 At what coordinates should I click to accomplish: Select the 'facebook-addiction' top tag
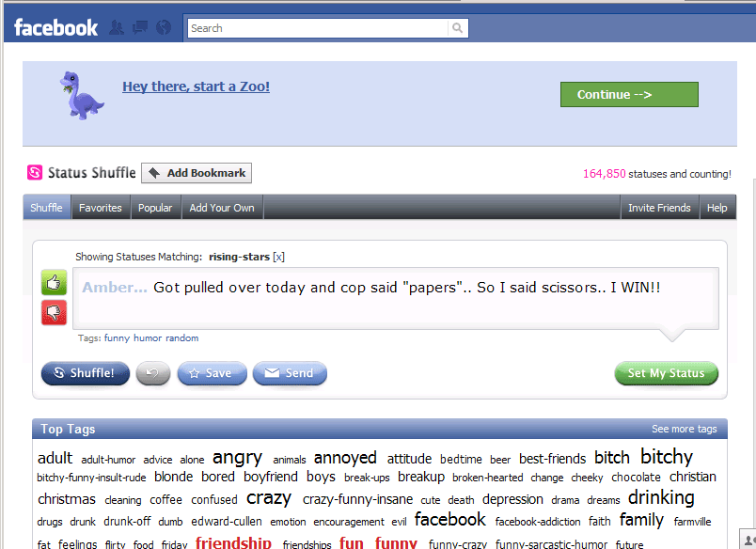pyautogui.click(x=538, y=522)
